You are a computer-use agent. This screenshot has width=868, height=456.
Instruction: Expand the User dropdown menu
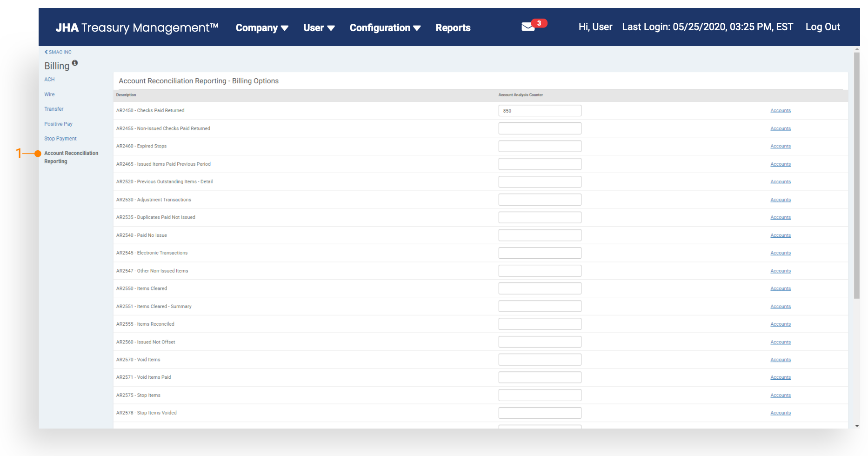coord(319,28)
